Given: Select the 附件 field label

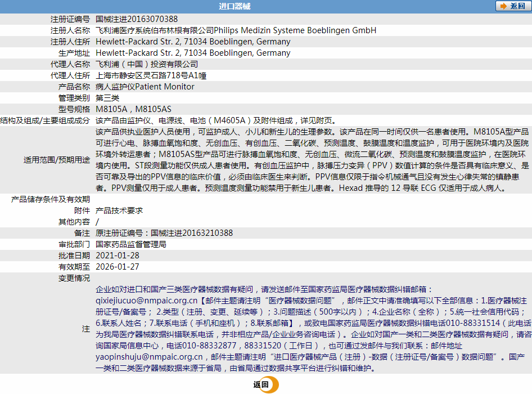Looking at the screenshot, I should click(x=82, y=211).
